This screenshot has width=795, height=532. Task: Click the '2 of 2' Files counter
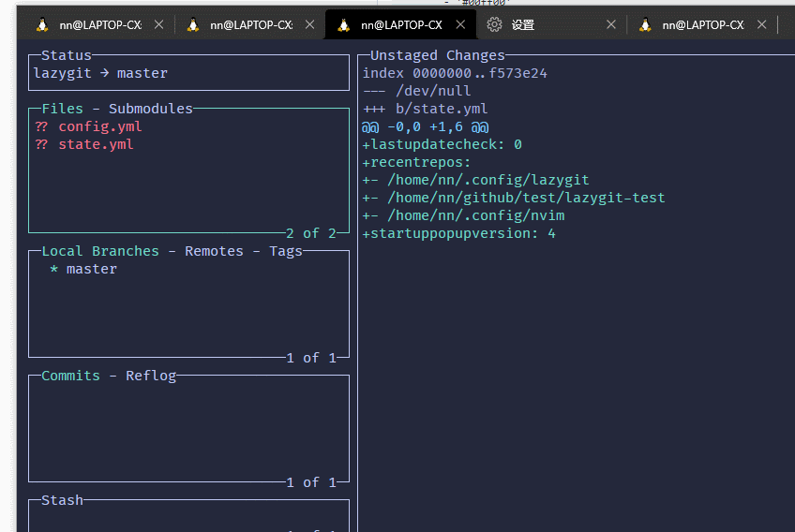point(311,233)
